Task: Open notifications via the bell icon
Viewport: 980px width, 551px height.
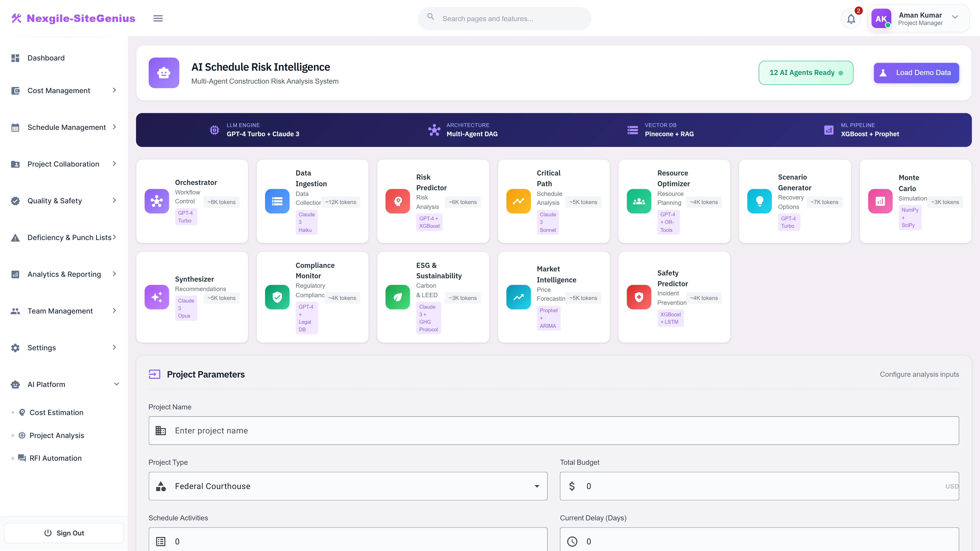Action: [x=851, y=18]
